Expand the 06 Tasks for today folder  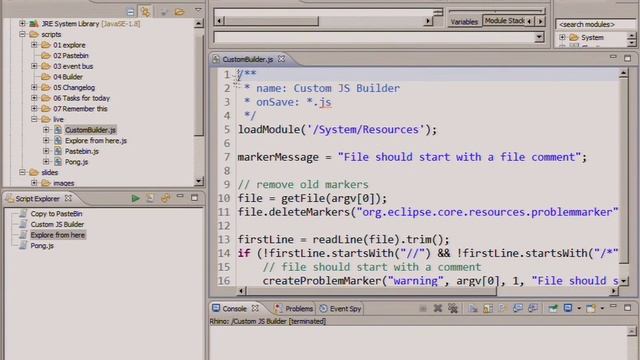click(34, 98)
